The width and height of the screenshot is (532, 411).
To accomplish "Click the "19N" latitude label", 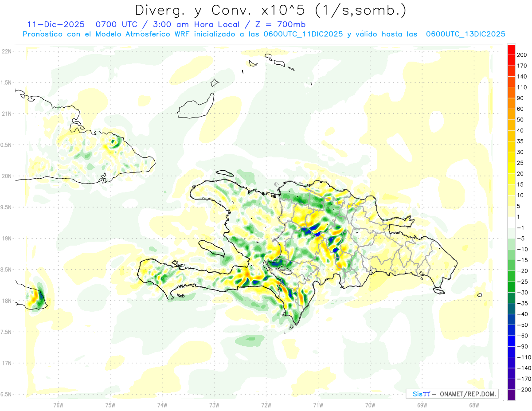I will (6, 239).
